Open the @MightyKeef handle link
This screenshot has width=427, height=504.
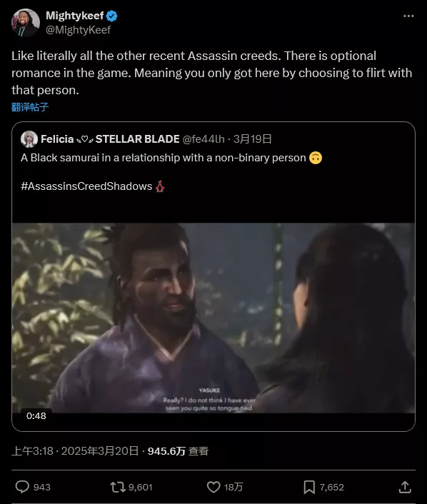pos(78,29)
